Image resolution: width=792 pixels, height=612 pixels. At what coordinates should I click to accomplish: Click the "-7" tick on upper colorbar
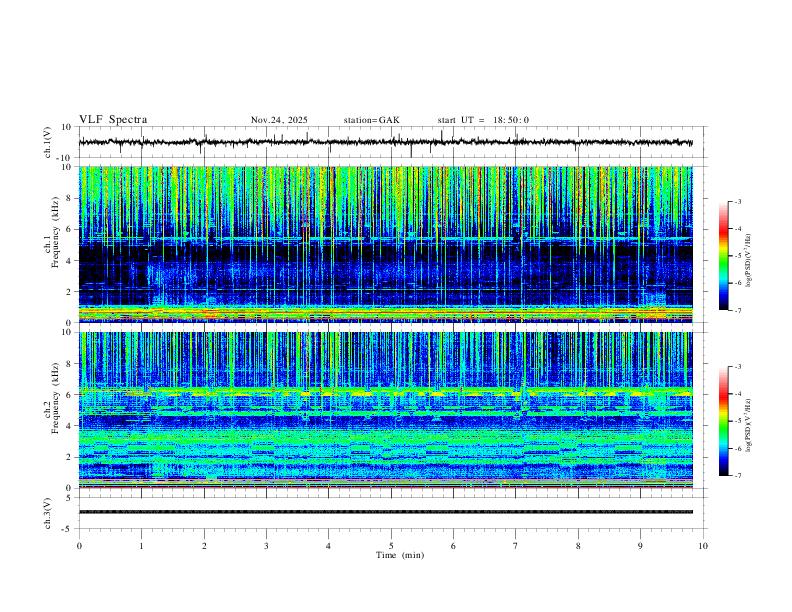click(737, 310)
